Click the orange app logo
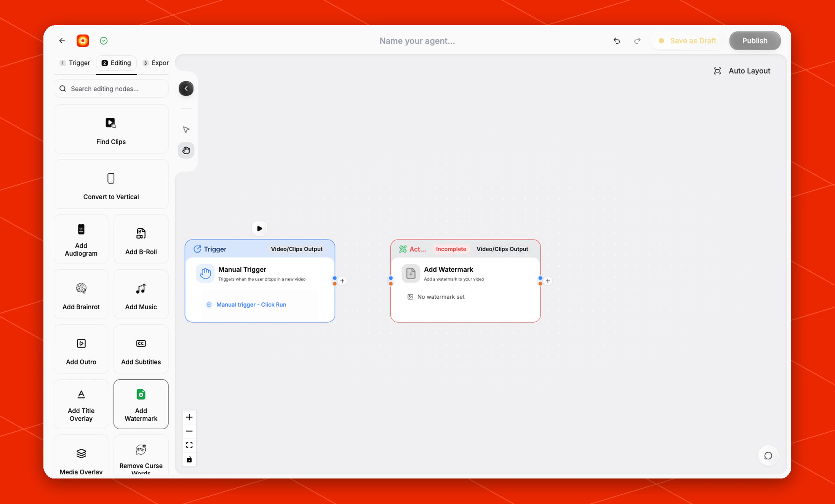 pyautogui.click(x=83, y=41)
